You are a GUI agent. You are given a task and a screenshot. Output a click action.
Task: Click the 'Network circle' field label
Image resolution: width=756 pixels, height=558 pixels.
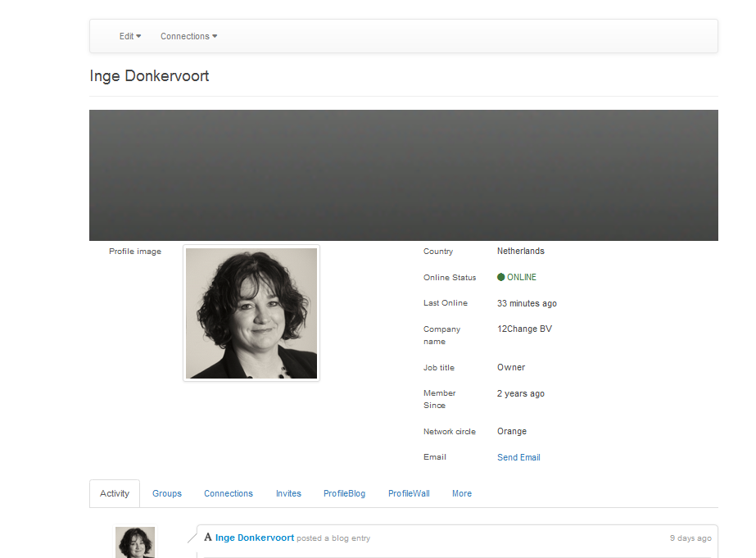450,432
